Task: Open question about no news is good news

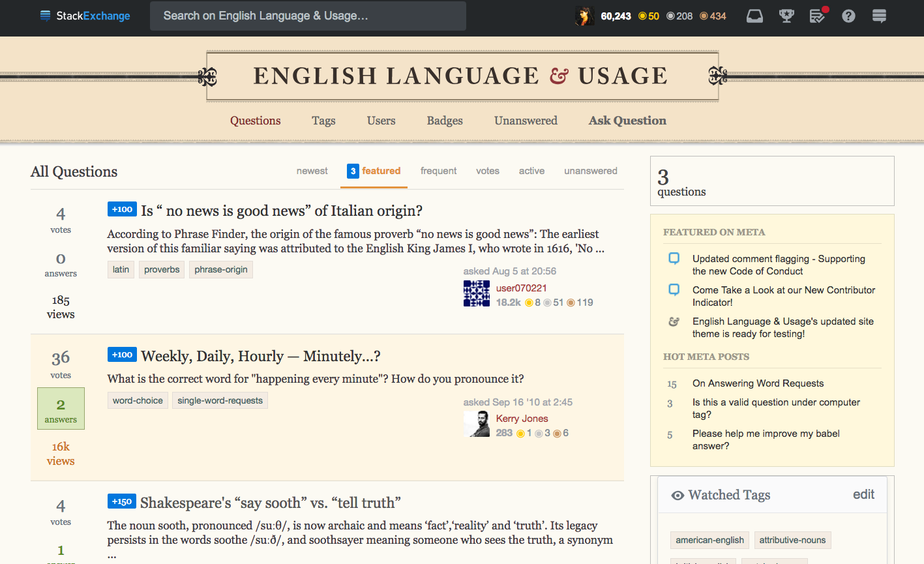Action: pos(282,211)
